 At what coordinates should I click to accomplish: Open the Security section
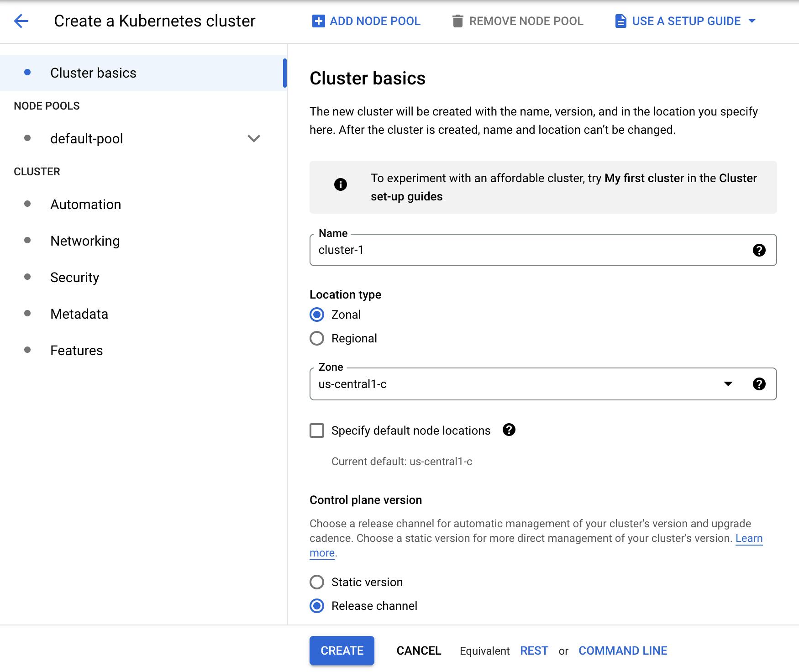pyautogui.click(x=74, y=278)
